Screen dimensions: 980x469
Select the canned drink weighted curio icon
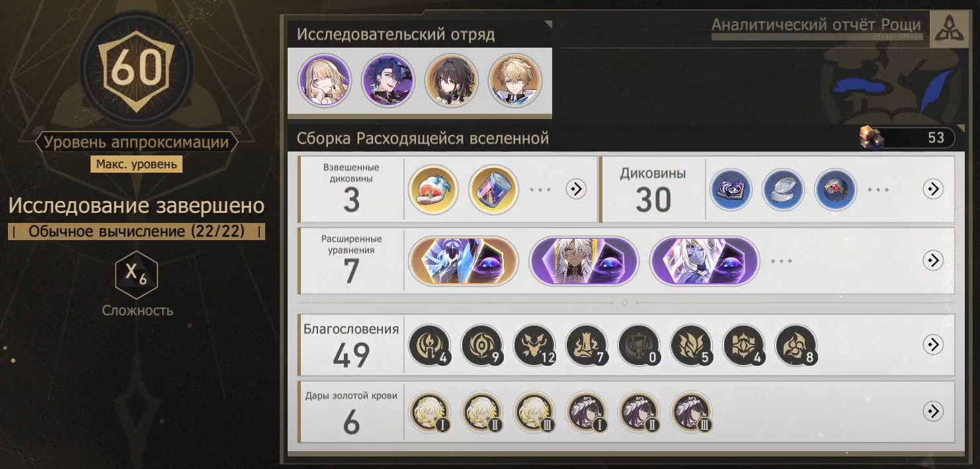click(491, 189)
